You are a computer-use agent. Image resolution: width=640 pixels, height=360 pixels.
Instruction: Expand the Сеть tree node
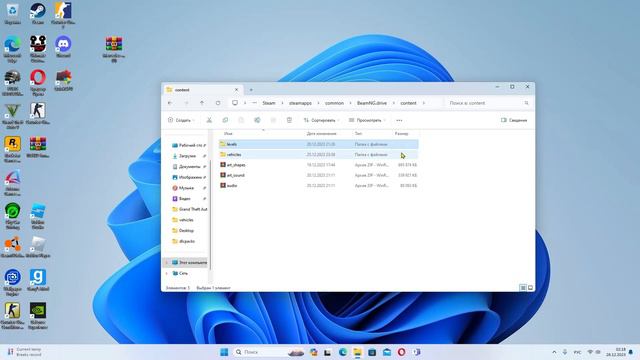tap(167, 273)
